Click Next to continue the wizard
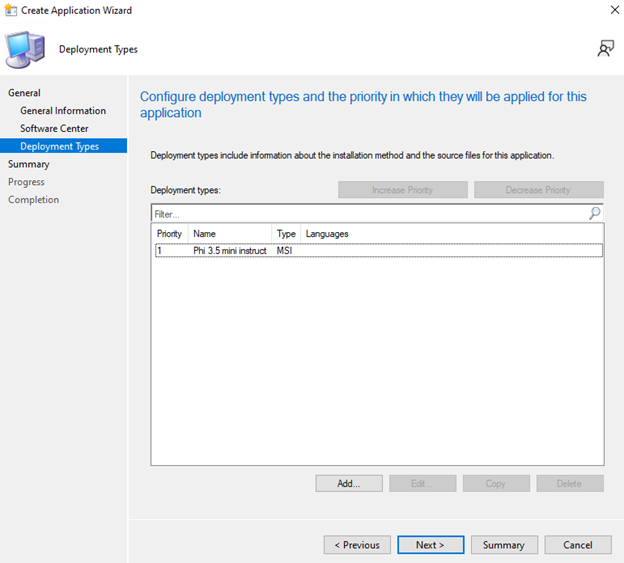 click(430, 545)
